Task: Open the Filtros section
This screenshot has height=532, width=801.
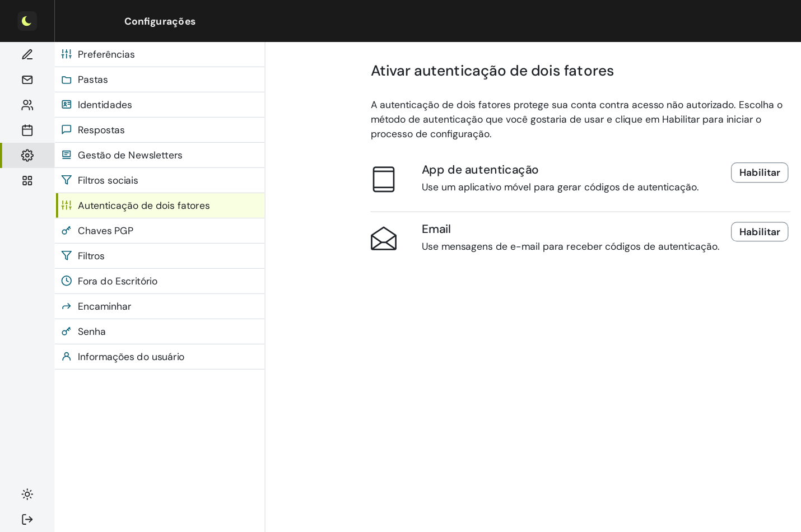Action: coord(160,256)
